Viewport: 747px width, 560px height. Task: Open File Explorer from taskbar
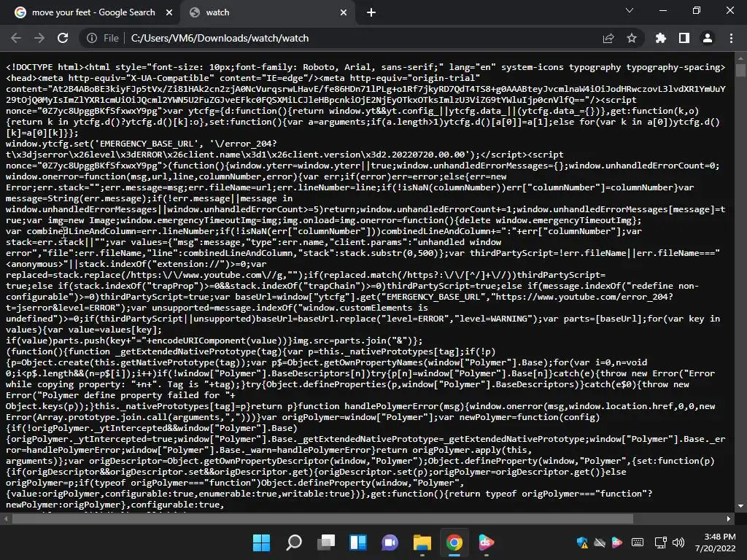point(422,542)
